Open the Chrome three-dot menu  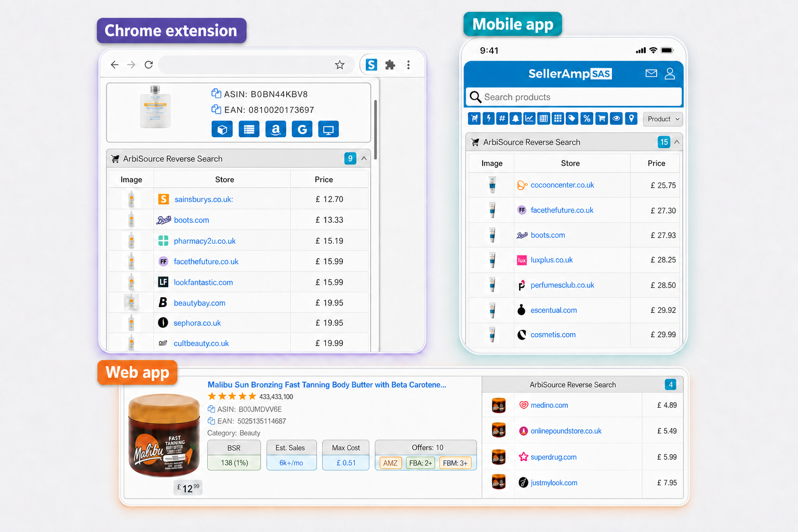408,65
